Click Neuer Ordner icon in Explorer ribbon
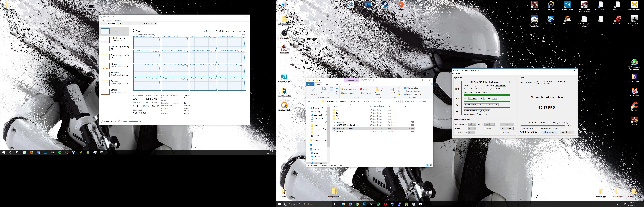The height and width of the screenshot is (207, 644). pos(377,91)
